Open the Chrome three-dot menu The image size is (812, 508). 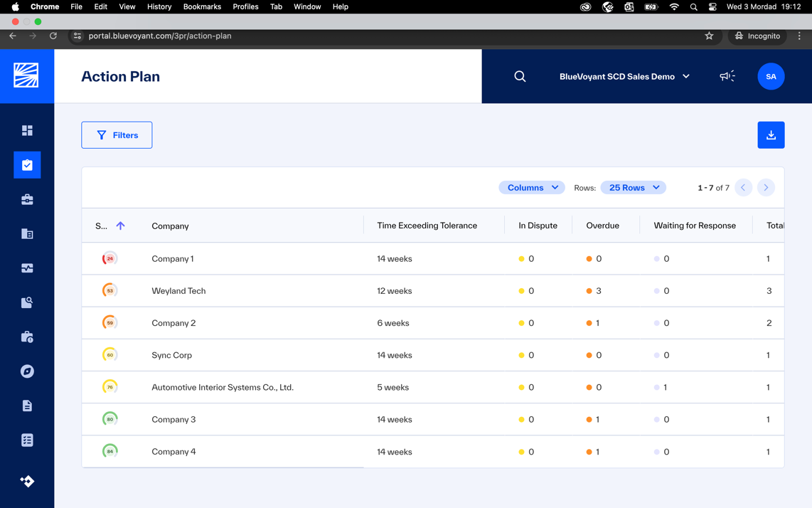point(799,36)
